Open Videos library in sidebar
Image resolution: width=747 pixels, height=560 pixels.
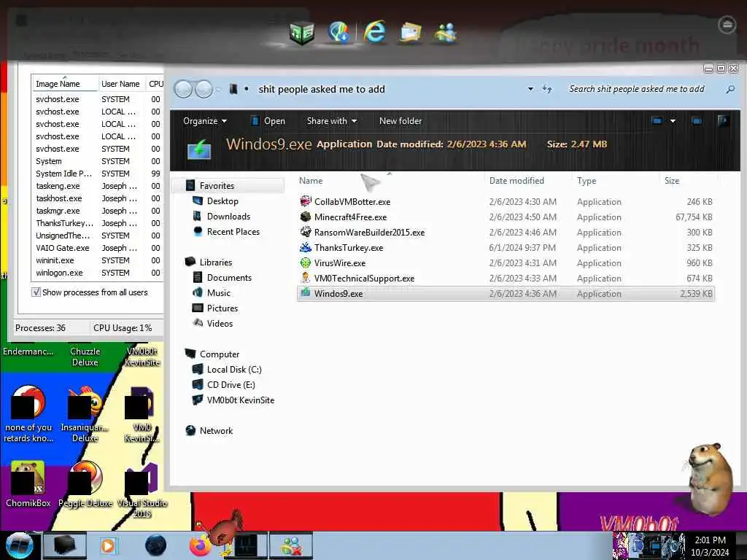tap(220, 323)
